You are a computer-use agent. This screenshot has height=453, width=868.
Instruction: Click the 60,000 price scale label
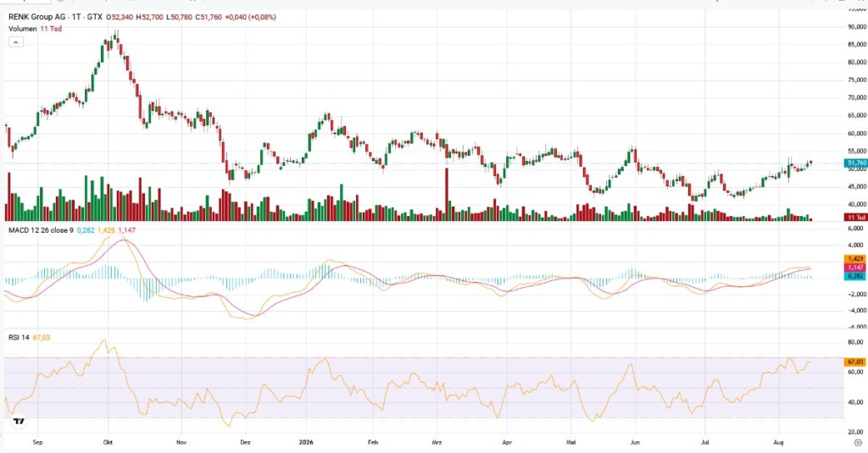tap(857, 133)
